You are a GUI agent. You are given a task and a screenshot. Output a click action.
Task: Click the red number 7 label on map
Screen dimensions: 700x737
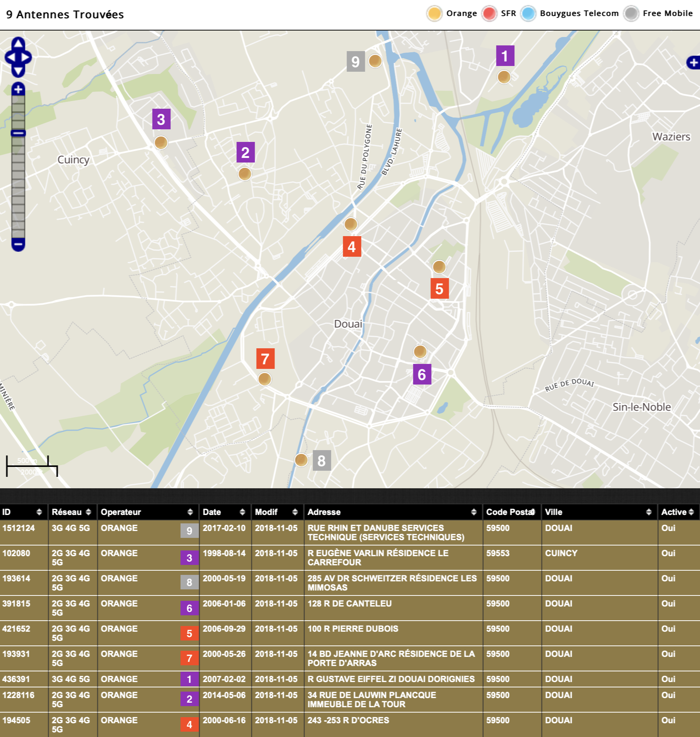click(265, 359)
